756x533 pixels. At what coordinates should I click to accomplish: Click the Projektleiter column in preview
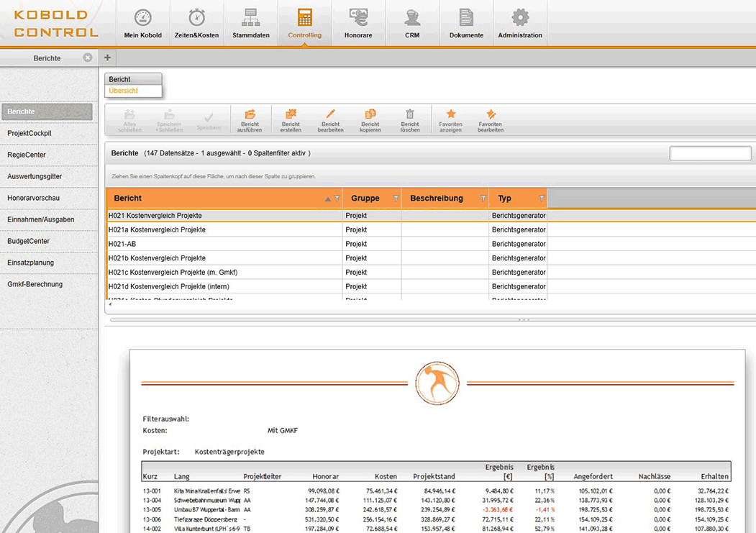[x=263, y=477]
